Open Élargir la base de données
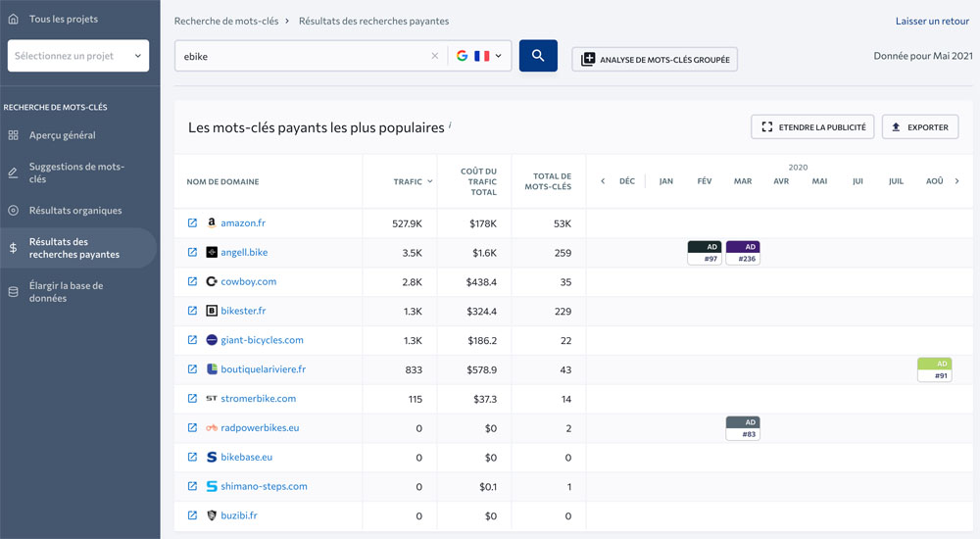This screenshot has width=980, height=539. [x=66, y=292]
